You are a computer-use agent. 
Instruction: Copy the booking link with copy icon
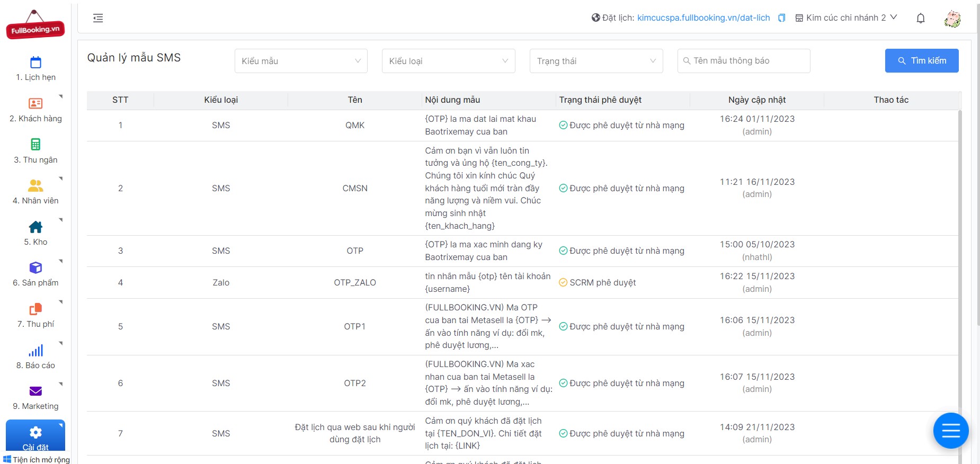click(781, 18)
